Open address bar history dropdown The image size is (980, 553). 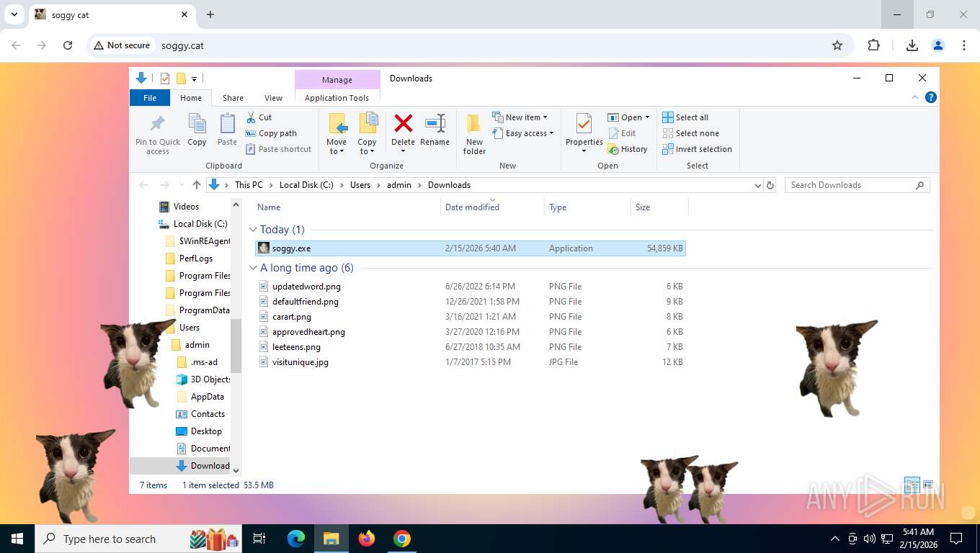tap(757, 185)
